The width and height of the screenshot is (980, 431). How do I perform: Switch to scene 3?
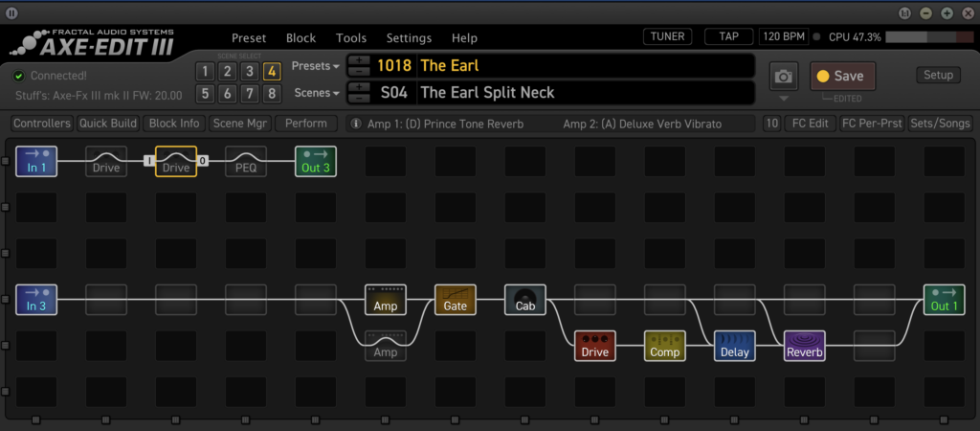250,71
